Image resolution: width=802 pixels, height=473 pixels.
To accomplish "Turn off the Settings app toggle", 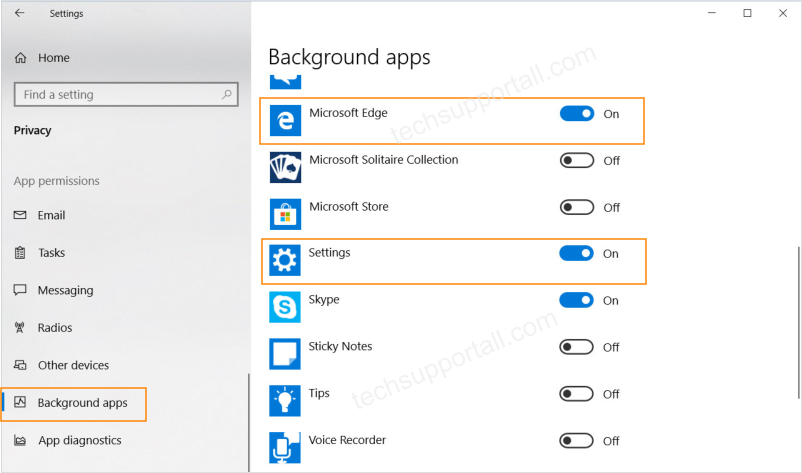I will click(x=576, y=253).
